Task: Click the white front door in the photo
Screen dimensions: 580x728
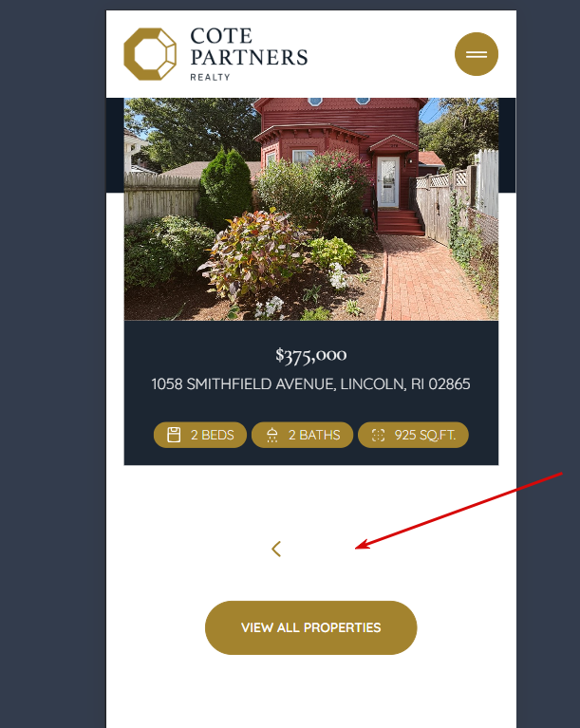Action: [x=387, y=182]
